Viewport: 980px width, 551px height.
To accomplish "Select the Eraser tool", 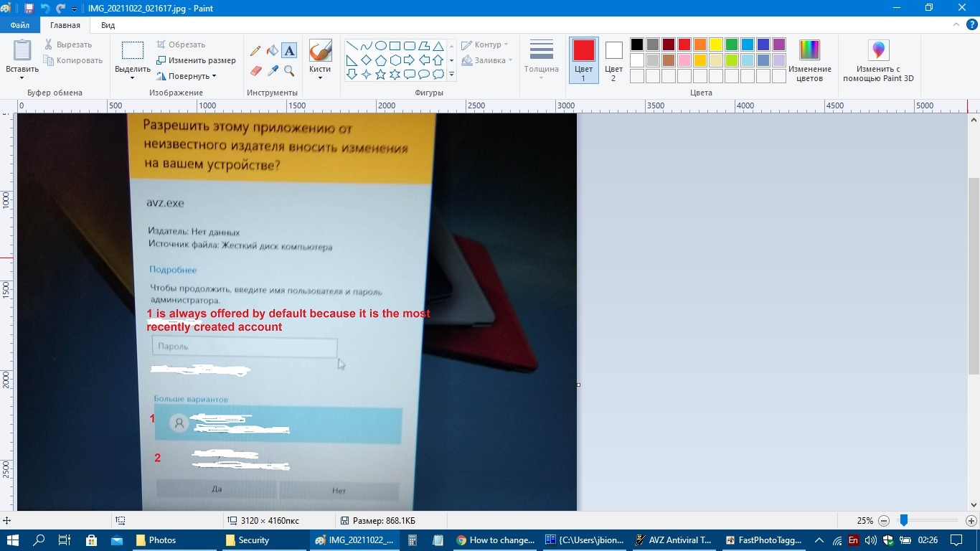I will [x=255, y=71].
